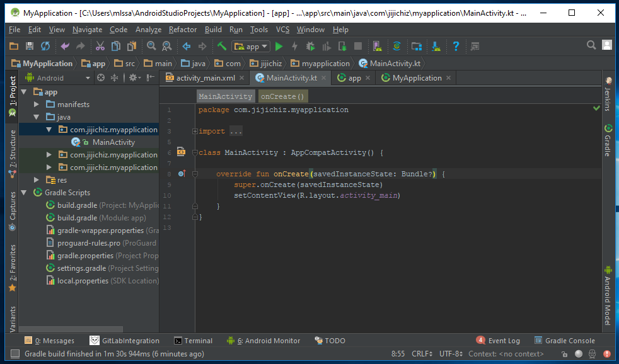Run the app with green play button
The width and height of the screenshot is (619, 364).
(279, 46)
